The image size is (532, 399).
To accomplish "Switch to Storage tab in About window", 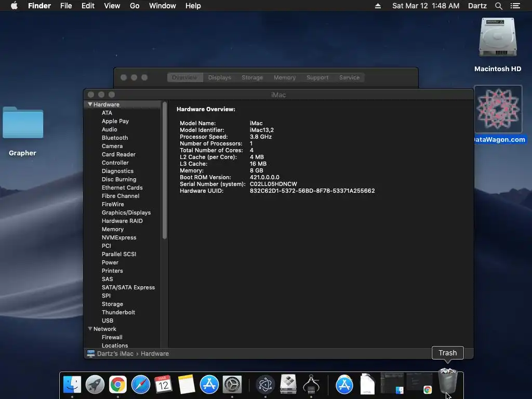I will tap(252, 77).
